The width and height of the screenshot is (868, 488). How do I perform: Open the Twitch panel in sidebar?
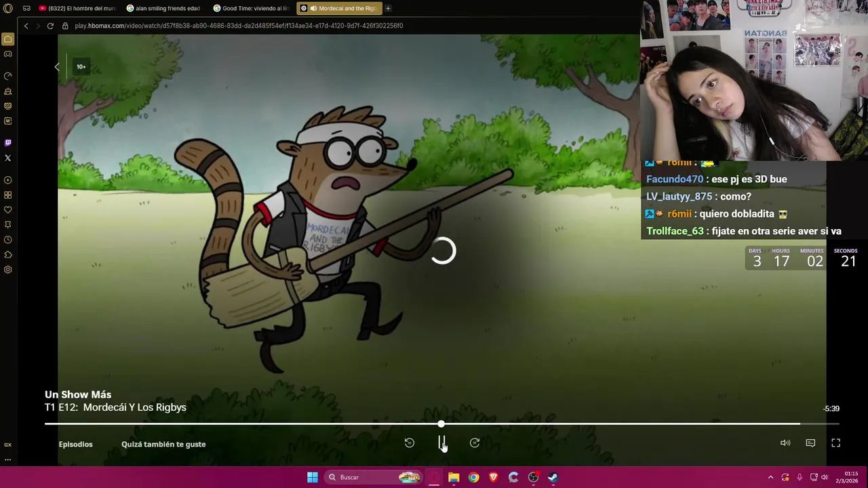7,142
